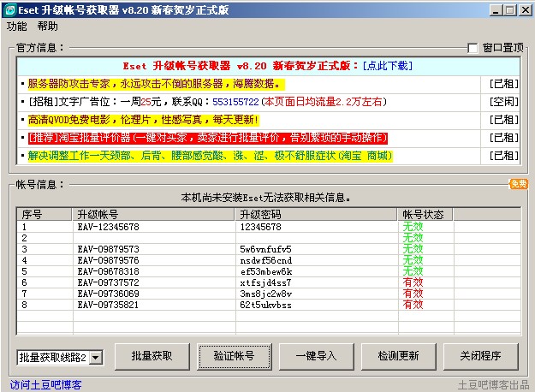Click the 服务器防攻击专家 ad link

[154, 84]
